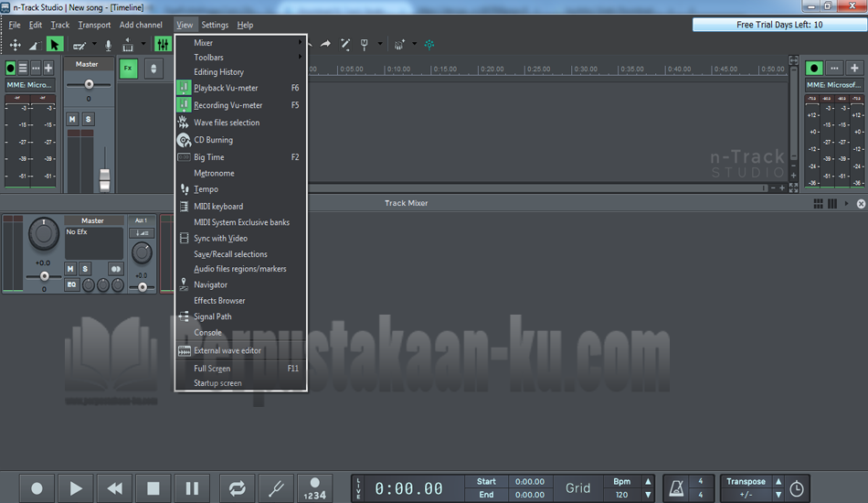Image resolution: width=868 pixels, height=503 pixels.
Task: Open dropdown arrow next to drum icon
Action: pos(414,44)
